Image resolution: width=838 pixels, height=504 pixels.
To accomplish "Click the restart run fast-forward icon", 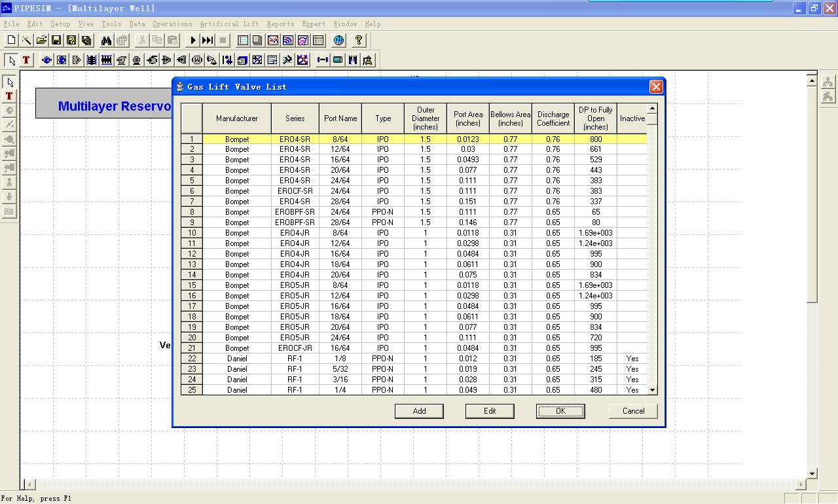I will 208,41.
